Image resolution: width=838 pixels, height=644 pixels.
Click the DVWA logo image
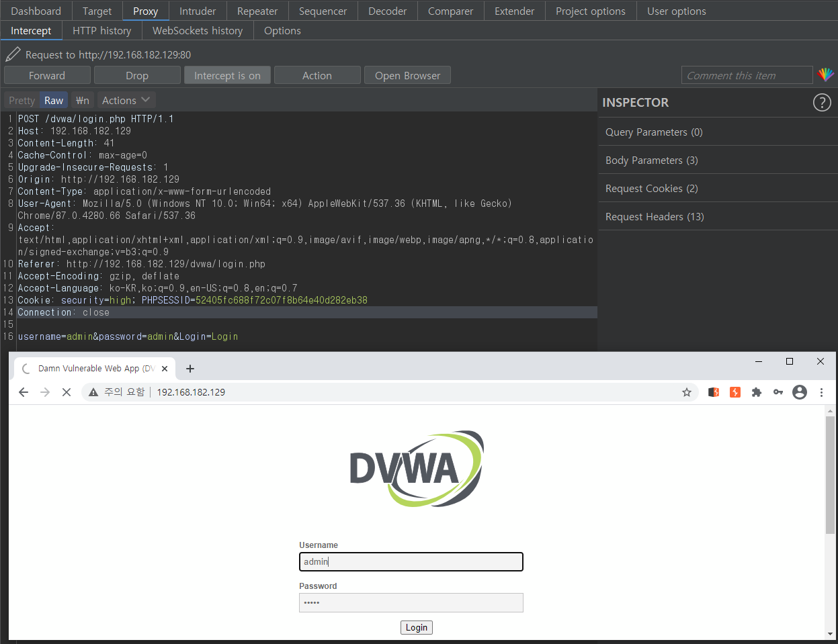tap(417, 469)
